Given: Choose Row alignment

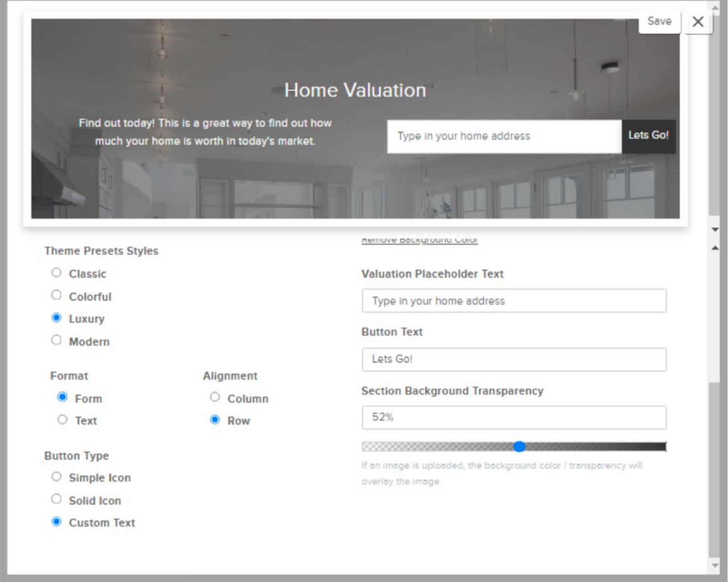Looking at the screenshot, I should (x=215, y=420).
